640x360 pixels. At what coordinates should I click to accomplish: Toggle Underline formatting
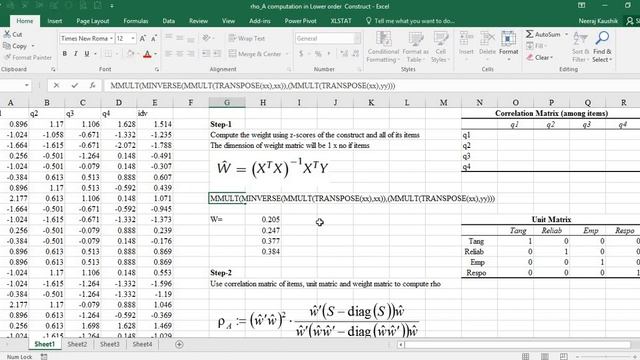pos(87,53)
